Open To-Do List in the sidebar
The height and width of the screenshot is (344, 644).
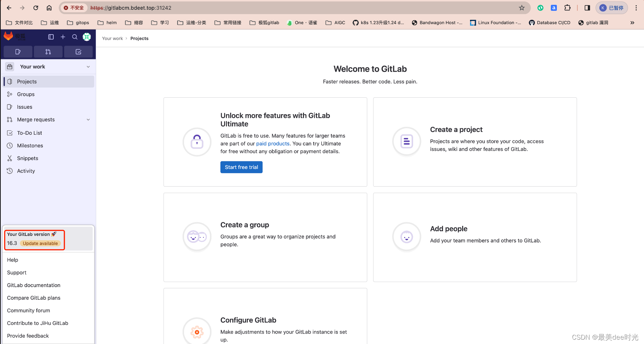[48, 133]
